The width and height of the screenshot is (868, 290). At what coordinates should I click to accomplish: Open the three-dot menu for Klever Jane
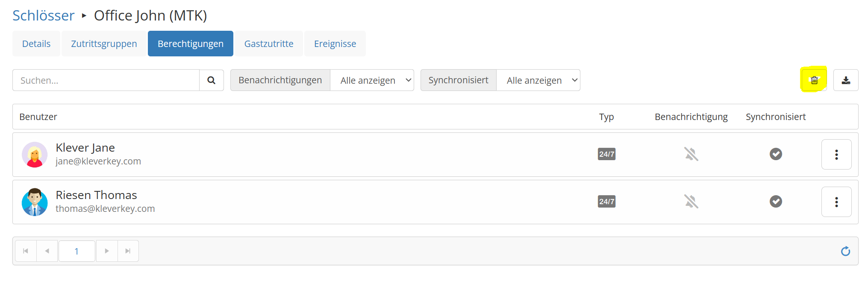836,155
